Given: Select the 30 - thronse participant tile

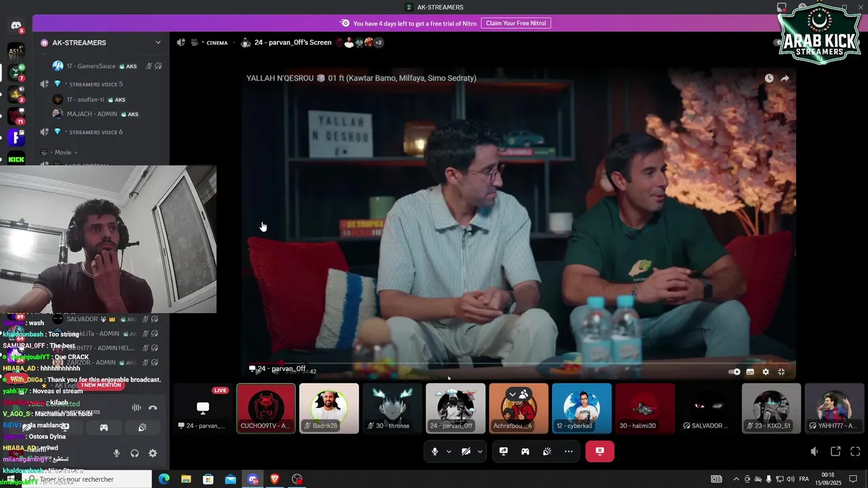Looking at the screenshot, I should 392,408.
